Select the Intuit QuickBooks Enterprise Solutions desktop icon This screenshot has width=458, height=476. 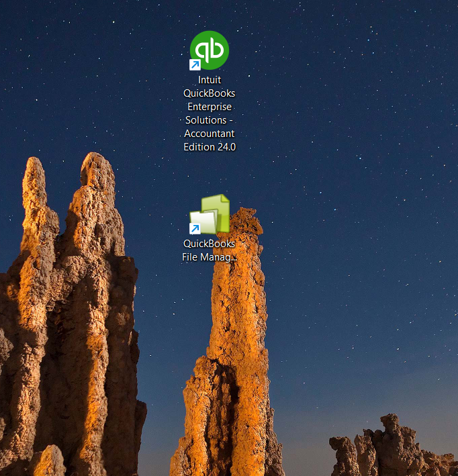point(210,50)
